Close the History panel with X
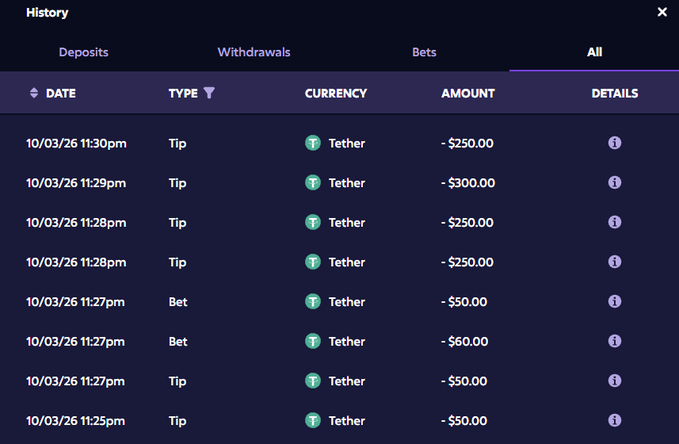This screenshot has width=679, height=444. (x=662, y=12)
